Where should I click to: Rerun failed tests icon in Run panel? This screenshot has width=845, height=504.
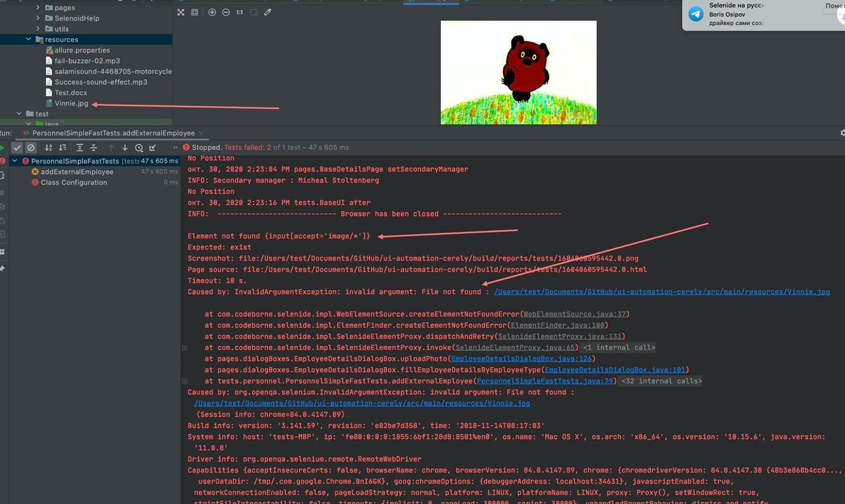tap(2, 161)
